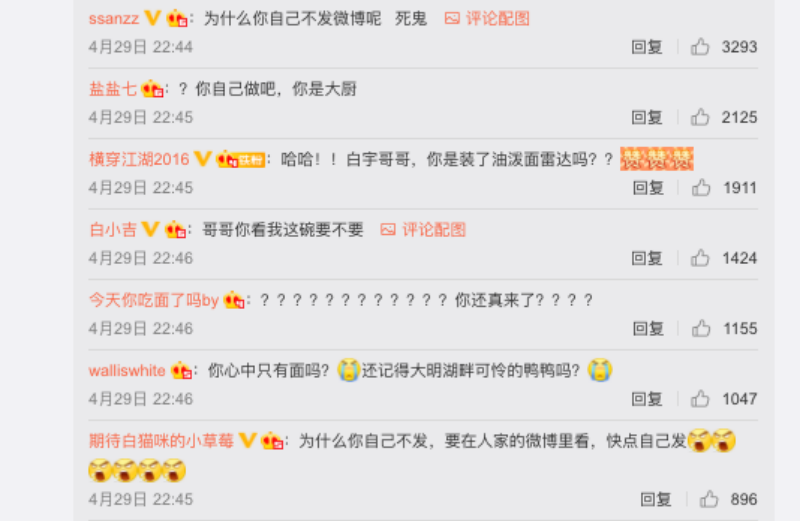800x521 pixels.
Task: Like 期待白猫咪的小草莓's comment with 896 likes
Action: (709, 499)
